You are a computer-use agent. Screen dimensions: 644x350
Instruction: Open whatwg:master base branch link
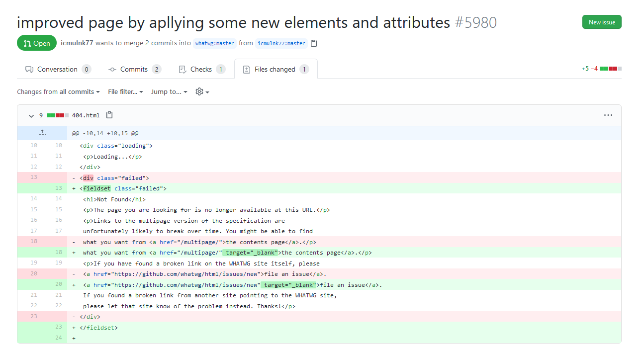[215, 43]
